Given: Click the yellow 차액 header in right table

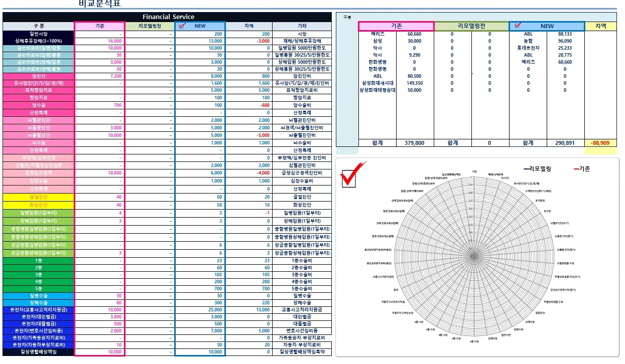Looking at the screenshot, I should pos(600,26).
